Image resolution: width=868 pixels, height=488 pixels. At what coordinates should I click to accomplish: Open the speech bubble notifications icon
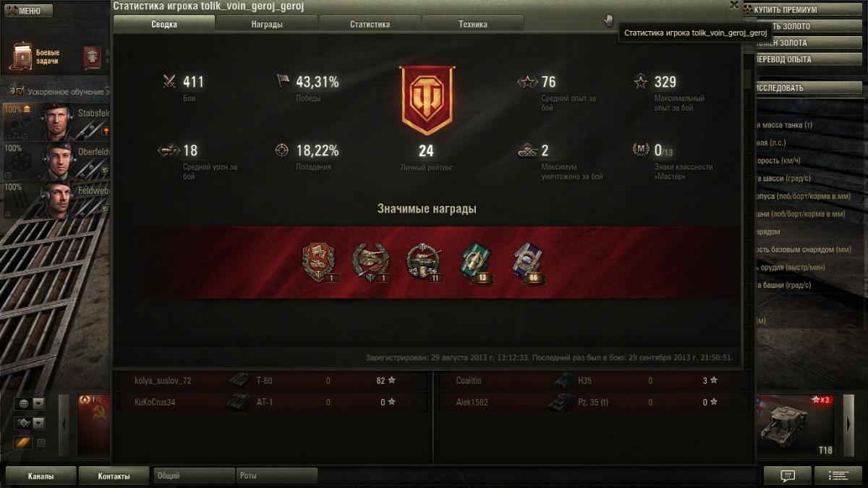tap(788, 476)
